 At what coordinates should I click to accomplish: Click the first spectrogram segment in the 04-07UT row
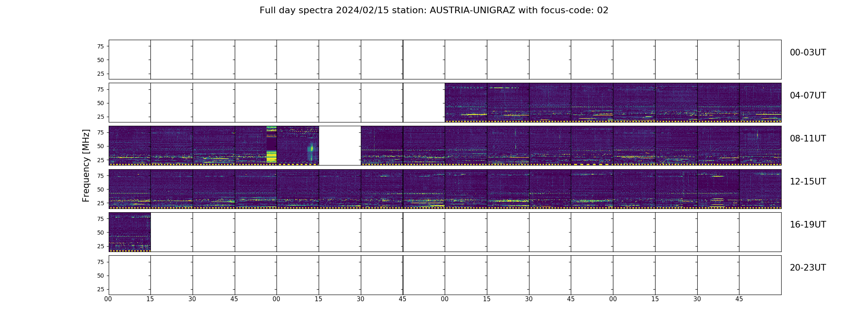coord(466,103)
